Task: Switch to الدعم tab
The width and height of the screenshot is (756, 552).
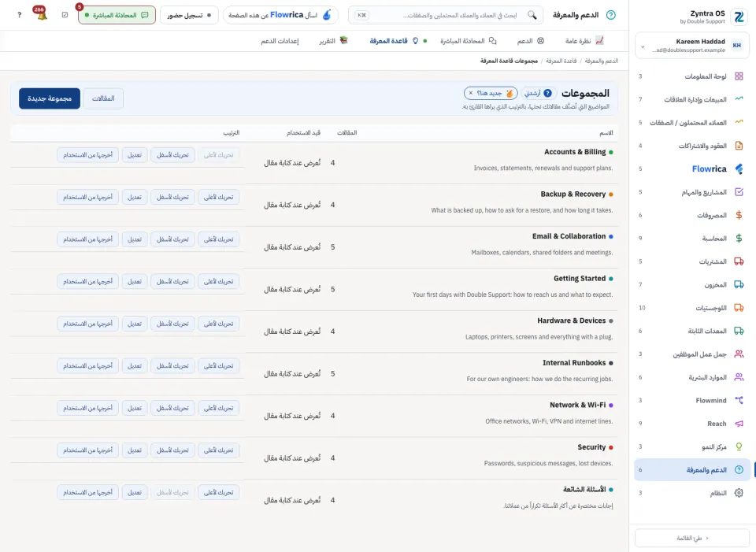Action: coord(530,41)
